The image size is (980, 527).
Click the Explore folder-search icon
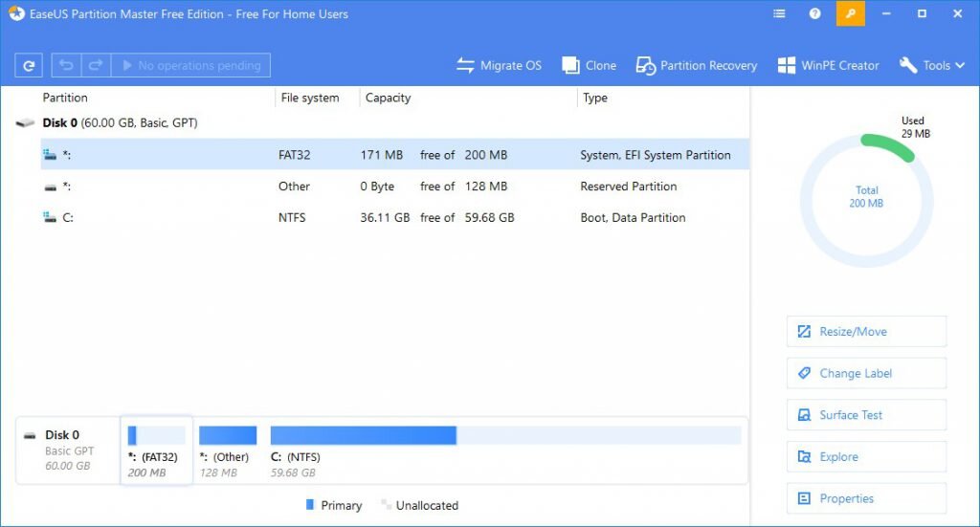point(804,457)
